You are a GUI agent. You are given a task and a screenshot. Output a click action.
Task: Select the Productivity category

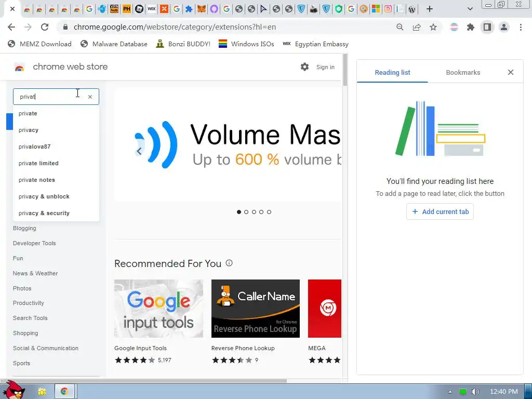click(29, 303)
